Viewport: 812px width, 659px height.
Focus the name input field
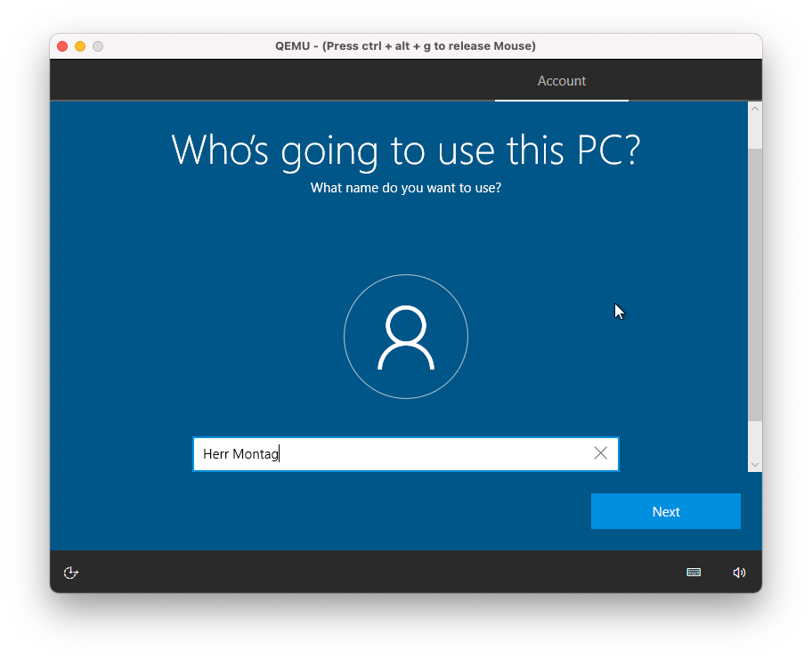click(x=427, y=454)
